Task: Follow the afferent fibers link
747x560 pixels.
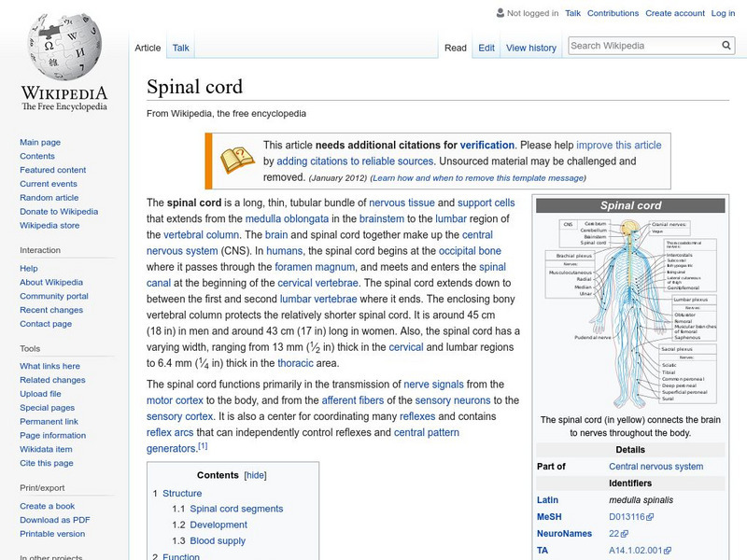Action: tap(353, 400)
